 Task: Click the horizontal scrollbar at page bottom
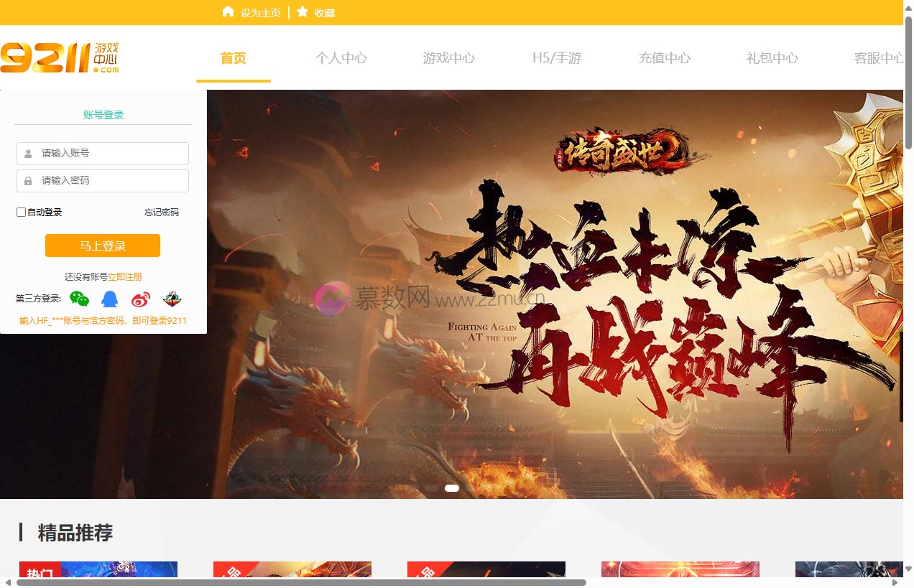click(x=302, y=582)
